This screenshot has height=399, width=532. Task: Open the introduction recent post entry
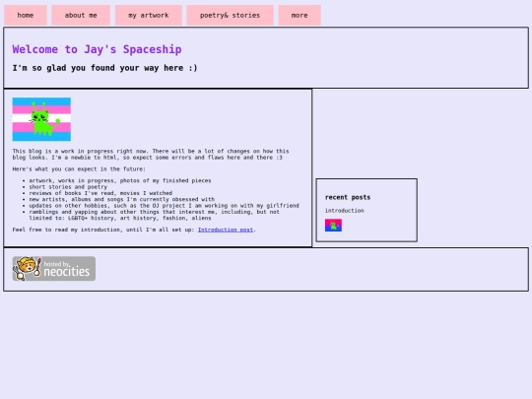click(345, 211)
